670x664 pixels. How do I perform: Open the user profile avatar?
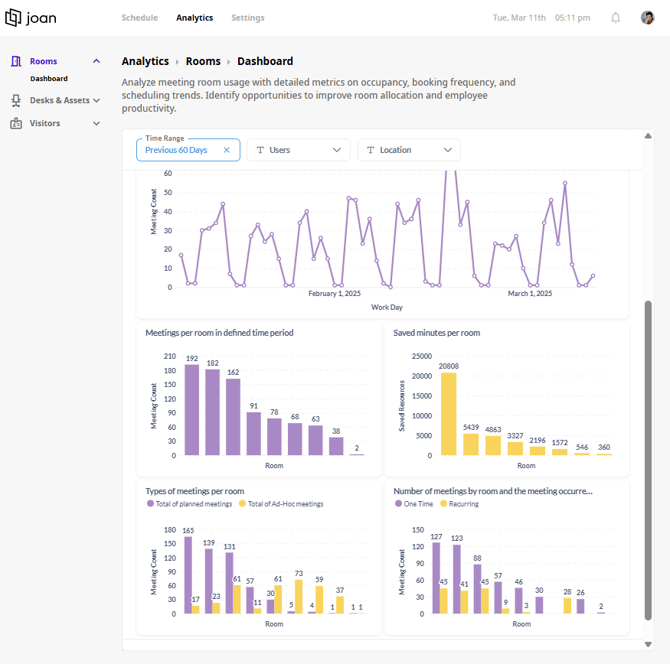coord(647,18)
